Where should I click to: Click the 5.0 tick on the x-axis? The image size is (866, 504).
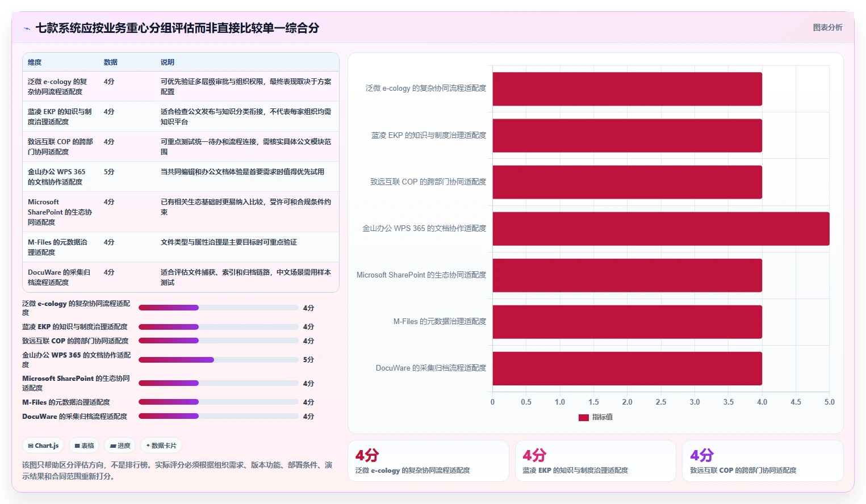830,402
